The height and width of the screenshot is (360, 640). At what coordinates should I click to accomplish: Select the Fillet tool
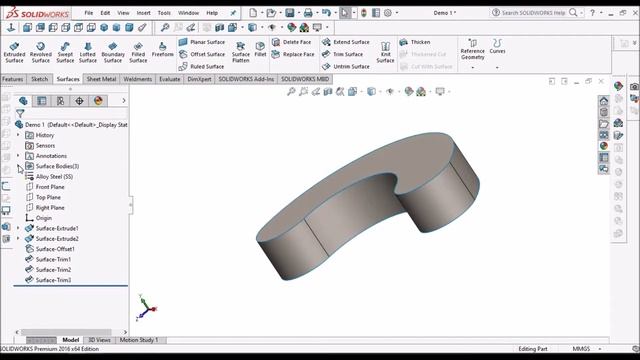260,49
